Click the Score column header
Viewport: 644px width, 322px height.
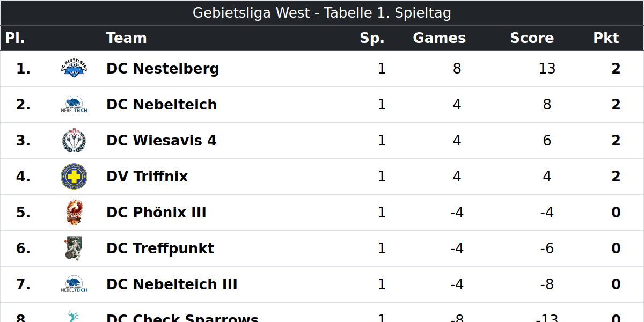coord(532,38)
